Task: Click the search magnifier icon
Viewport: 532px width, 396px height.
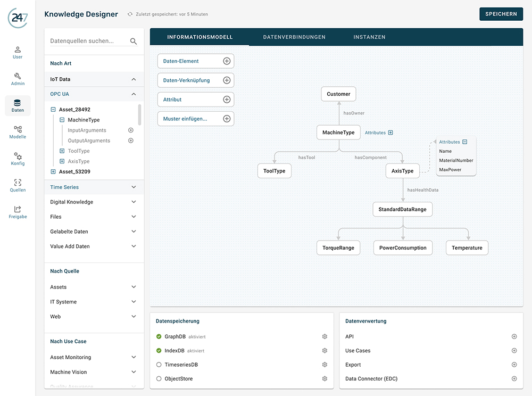Action: coord(134,41)
